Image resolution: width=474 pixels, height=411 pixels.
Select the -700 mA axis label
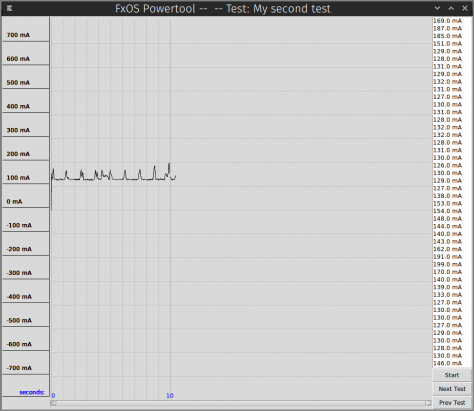(19, 368)
